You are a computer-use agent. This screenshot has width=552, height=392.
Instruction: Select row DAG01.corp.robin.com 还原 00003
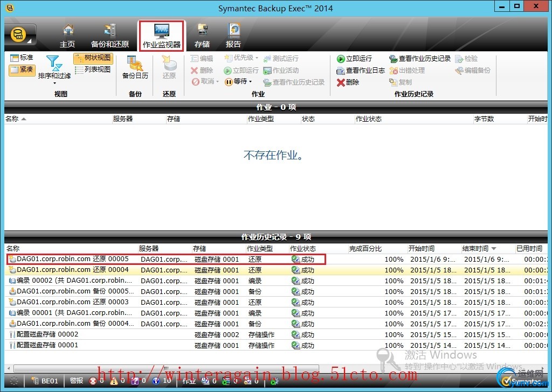tap(277, 303)
